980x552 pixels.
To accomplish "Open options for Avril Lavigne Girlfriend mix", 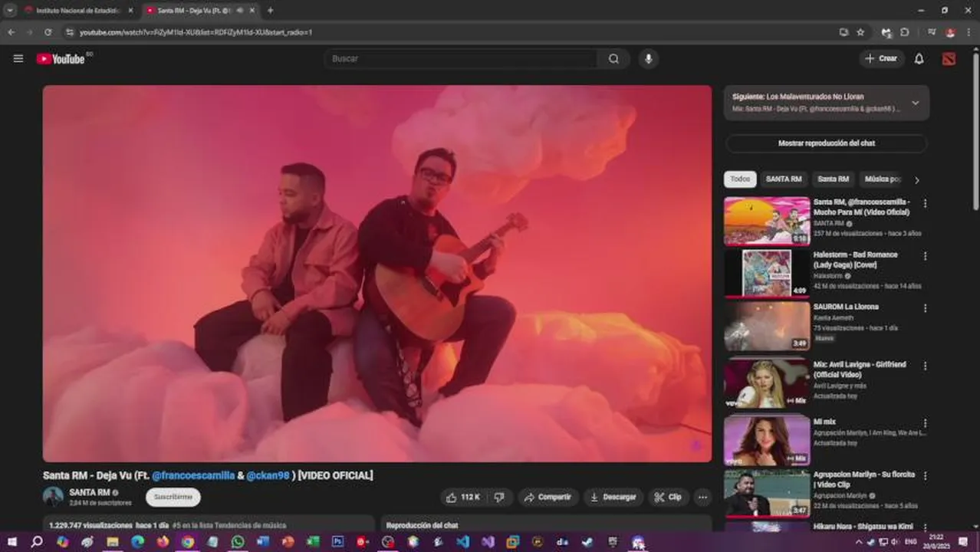I will click(925, 366).
